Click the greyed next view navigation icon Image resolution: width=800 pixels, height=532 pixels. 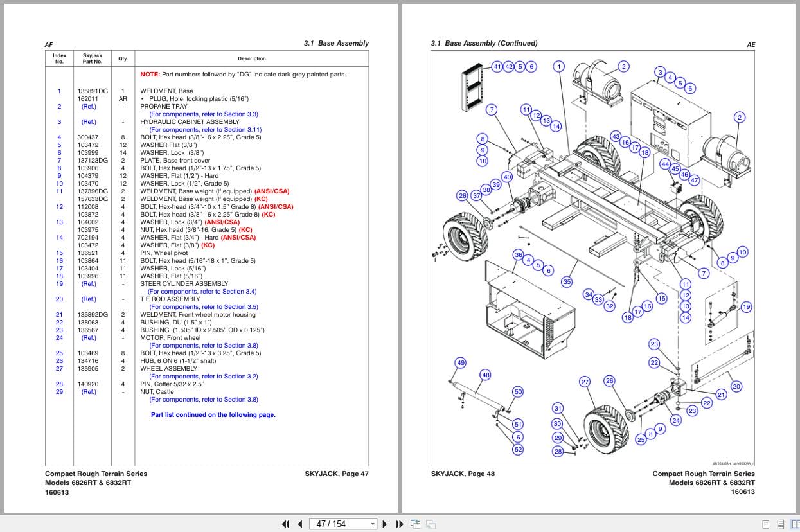(x=431, y=524)
